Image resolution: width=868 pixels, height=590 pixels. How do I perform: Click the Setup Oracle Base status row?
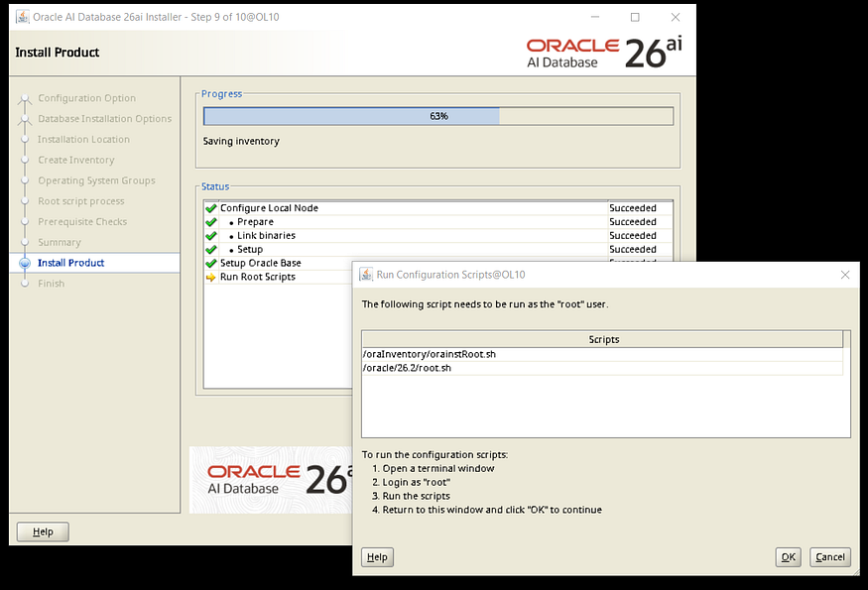coord(278,264)
